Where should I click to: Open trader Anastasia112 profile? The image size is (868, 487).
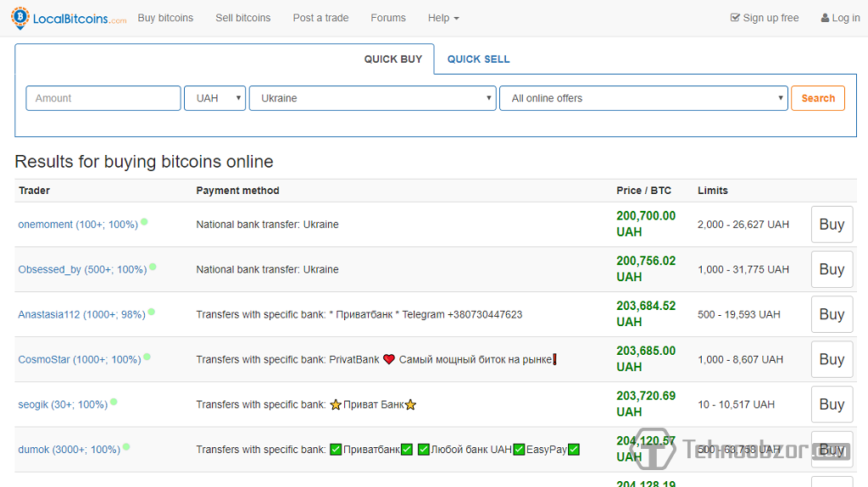[x=82, y=314]
